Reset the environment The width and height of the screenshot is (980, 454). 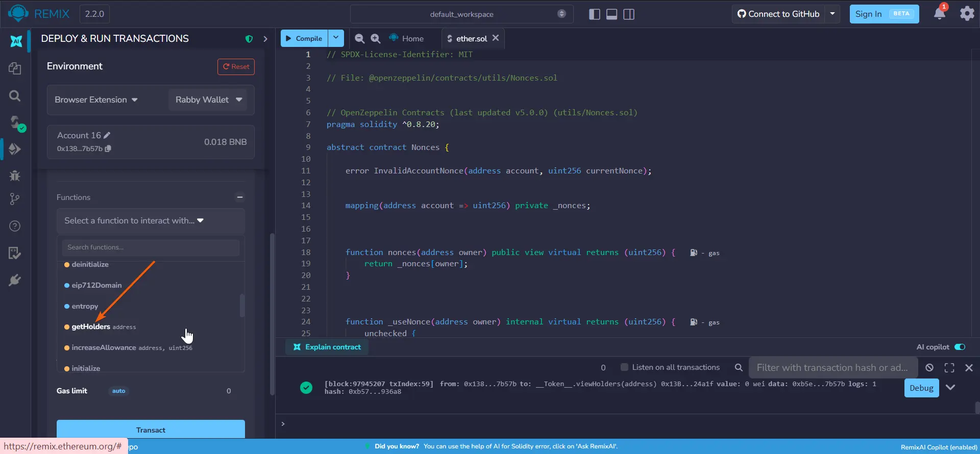click(x=236, y=67)
